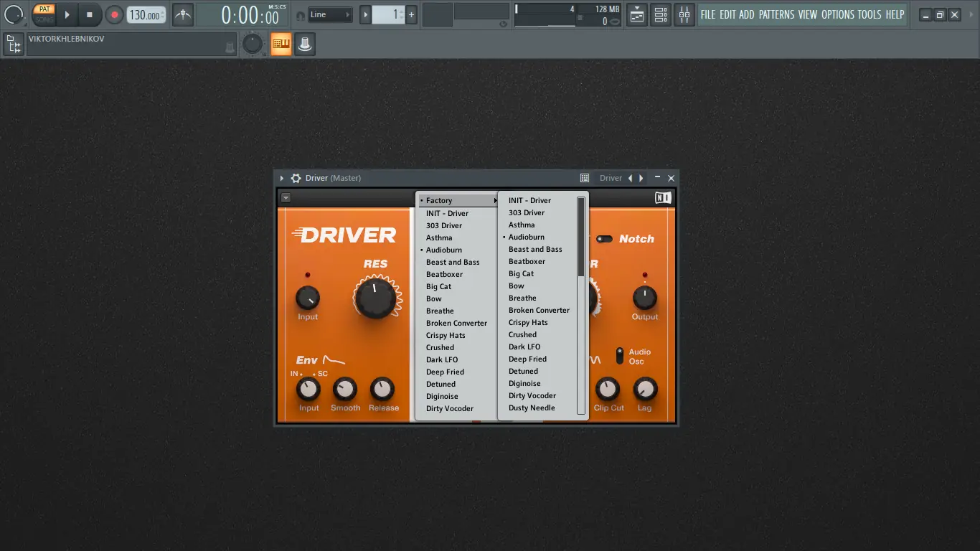
Task: Open the Driver plugin gear settings
Action: [x=296, y=178]
